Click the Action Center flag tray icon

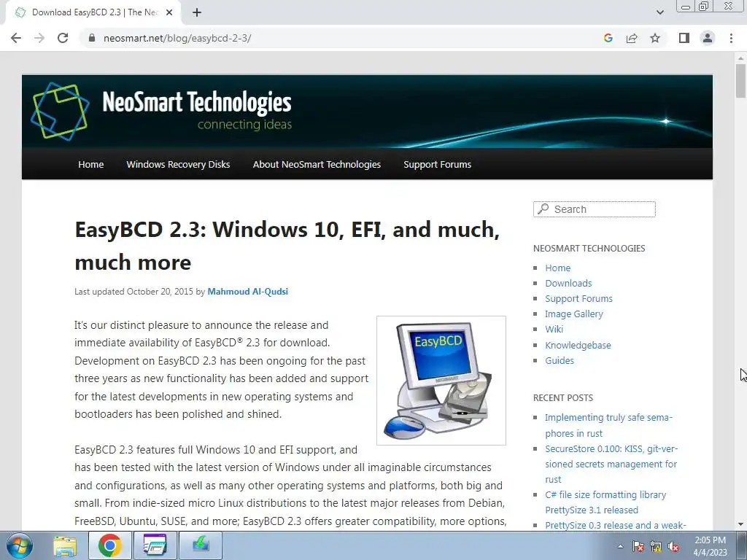pos(638,547)
